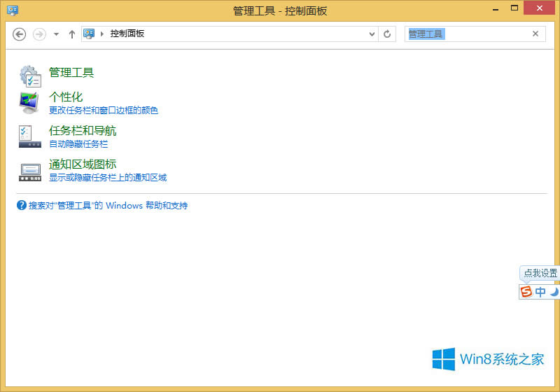Click the 任务栏和导航 icon
This screenshot has height=392, width=560.
pos(29,136)
